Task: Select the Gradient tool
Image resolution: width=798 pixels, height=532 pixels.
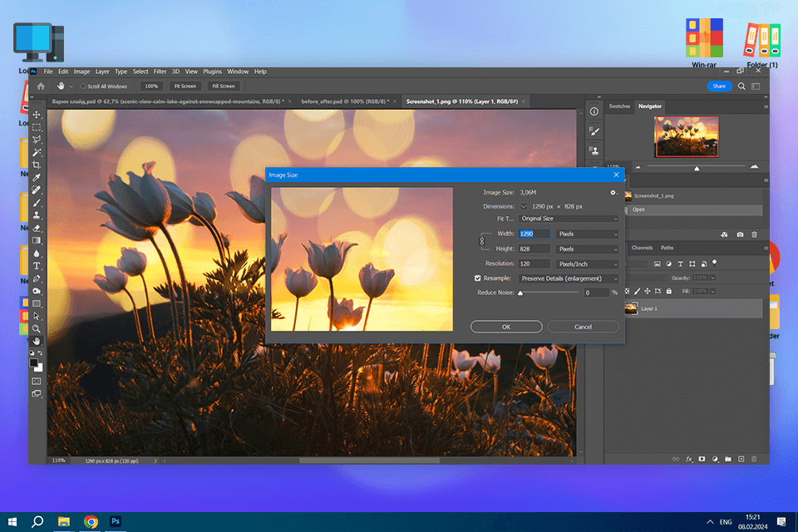Action: click(x=37, y=241)
